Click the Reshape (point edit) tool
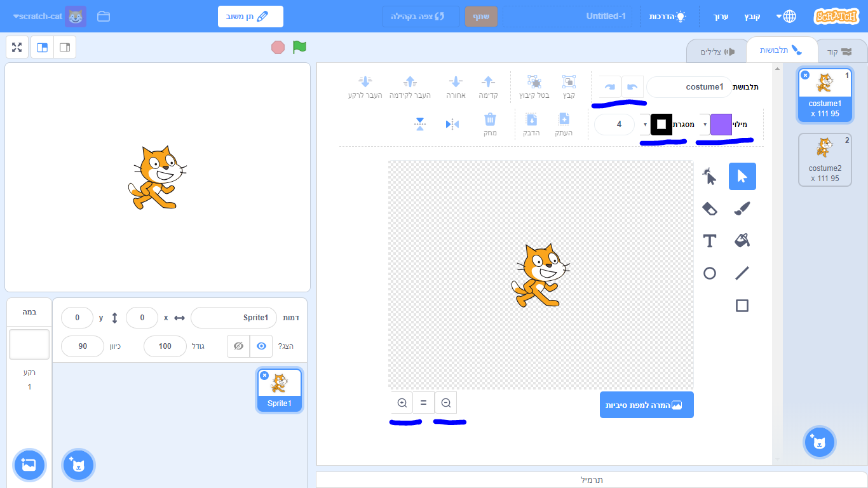 coord(710,176)
